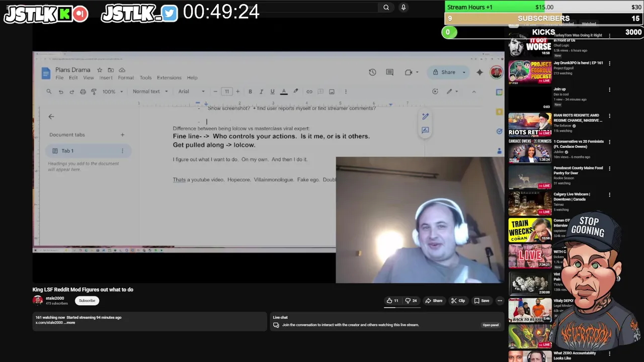
Task: Open the Format menu in Docs
Action: coord(126,78)
